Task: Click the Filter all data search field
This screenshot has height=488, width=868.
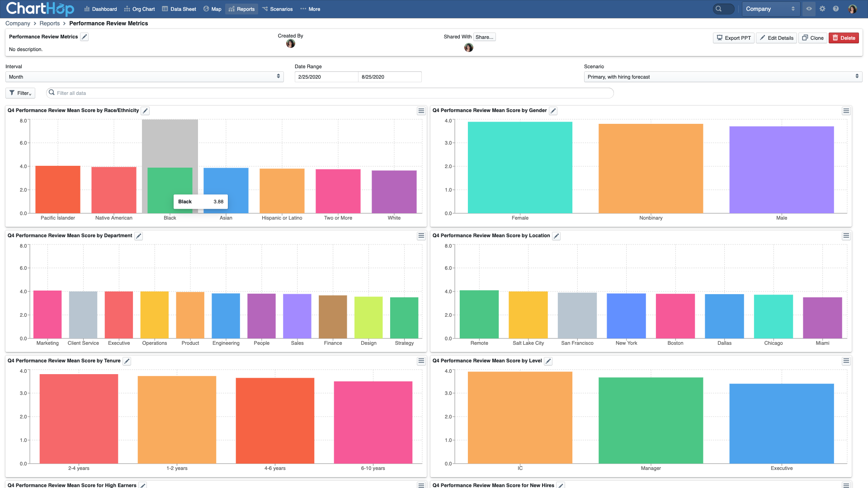Action: point(330,93)
